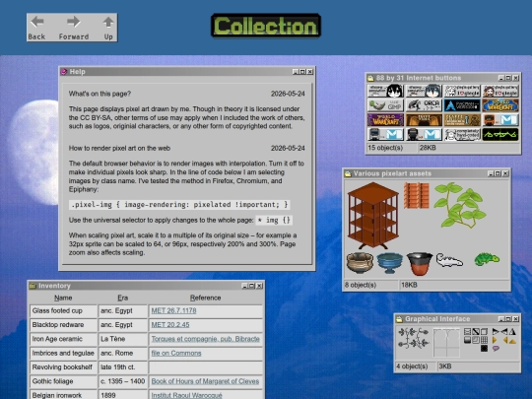The height and width of the screenshot is (399, 532).
Task: Click the Glass footed cup cell
Action: pos(63,310)
